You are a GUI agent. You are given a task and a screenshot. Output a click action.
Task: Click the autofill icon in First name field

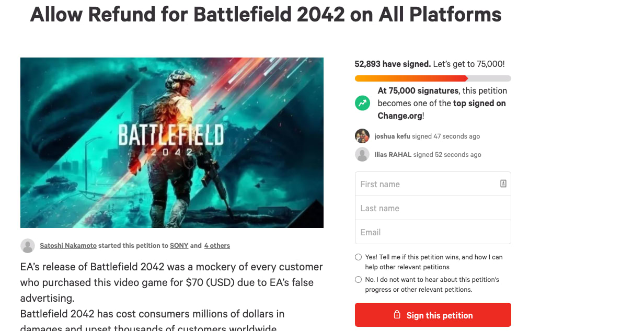pyautogui.click(x=503, y=184)
